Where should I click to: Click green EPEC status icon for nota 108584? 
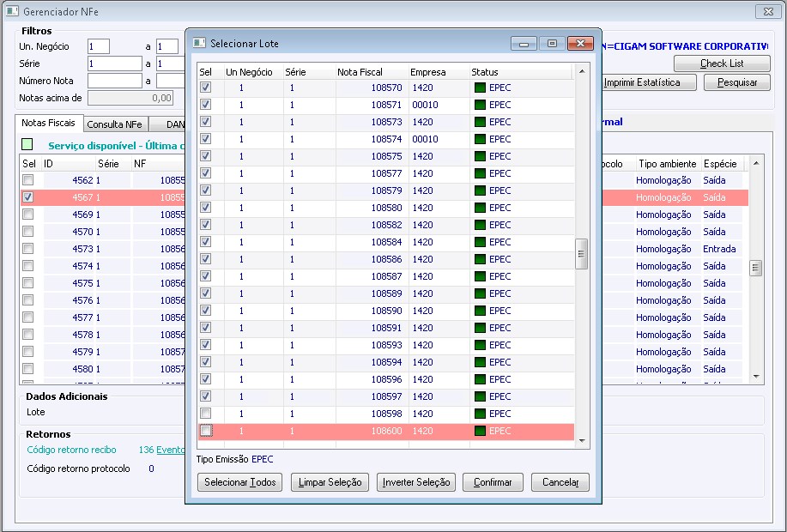(480, 242)
